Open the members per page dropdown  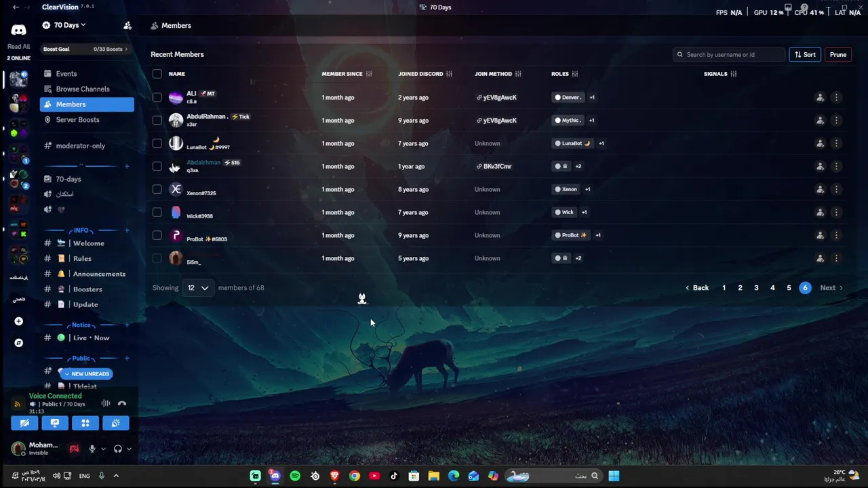point(197,288)
